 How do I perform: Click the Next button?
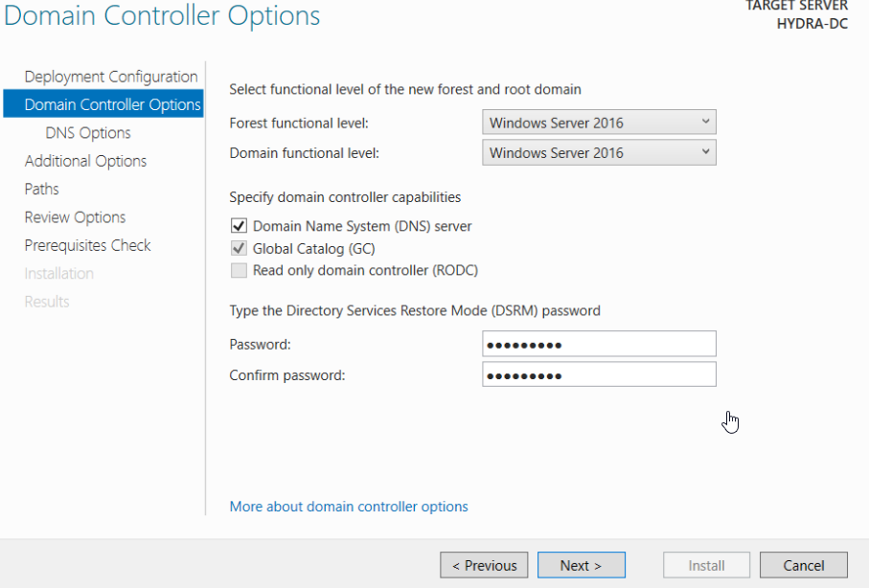pyautogui.click(x=582, y=565)
